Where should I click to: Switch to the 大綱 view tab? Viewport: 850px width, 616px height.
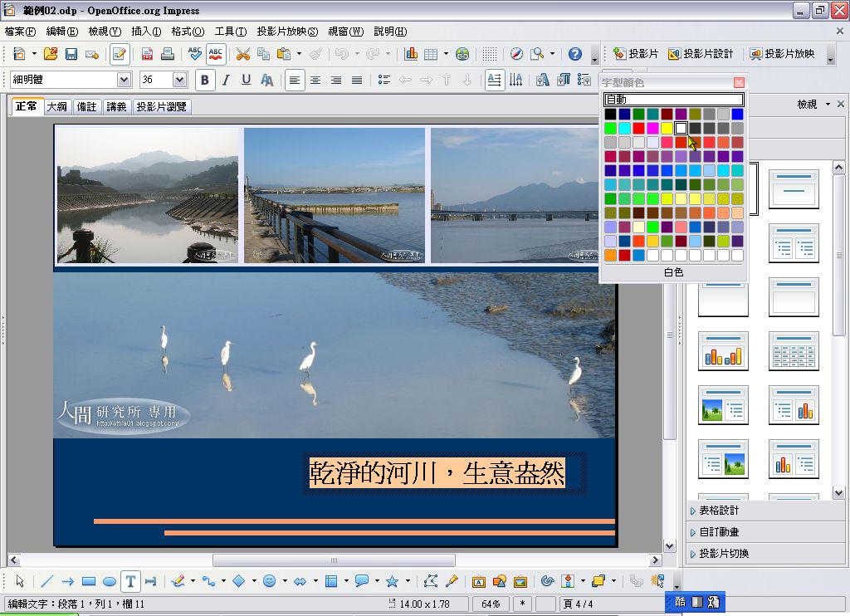[x=57, y=107]
